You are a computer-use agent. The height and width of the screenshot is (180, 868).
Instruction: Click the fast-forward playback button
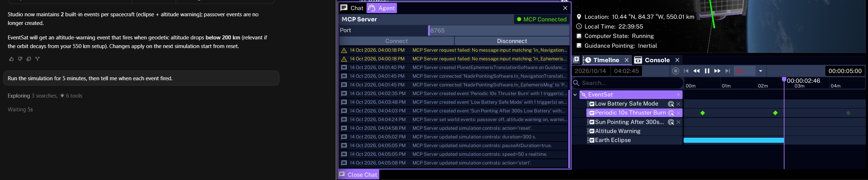pos(717,71)
